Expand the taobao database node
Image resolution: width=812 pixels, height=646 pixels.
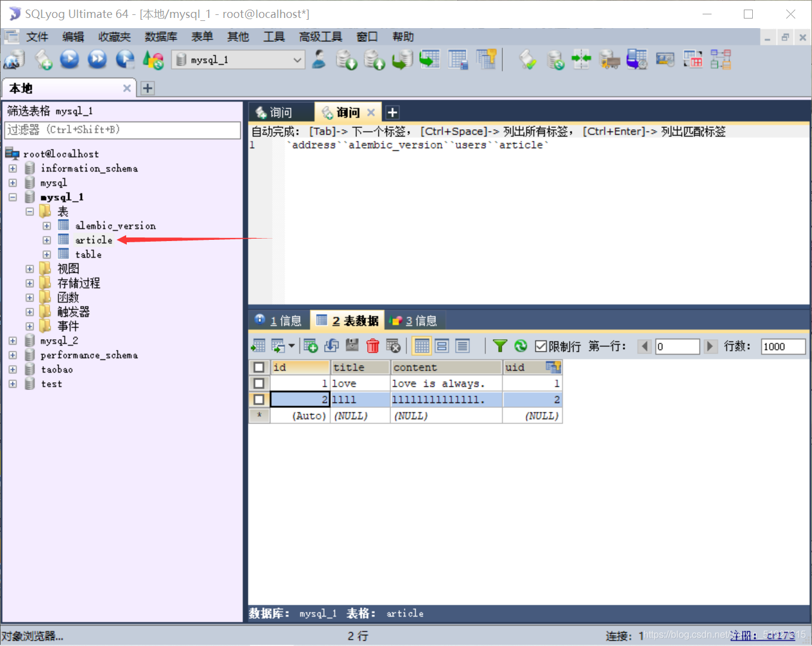click(x=13, y=370)
